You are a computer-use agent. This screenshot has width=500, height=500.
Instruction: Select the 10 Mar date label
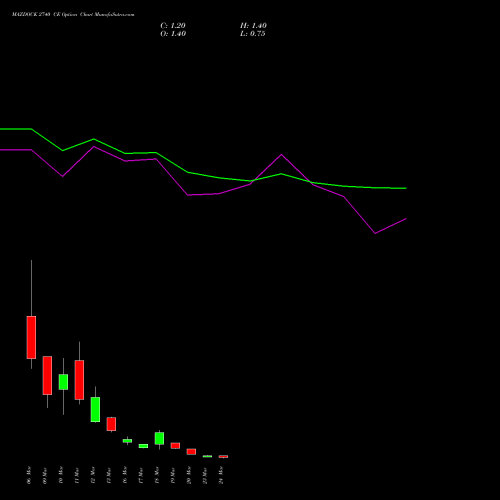61,475
